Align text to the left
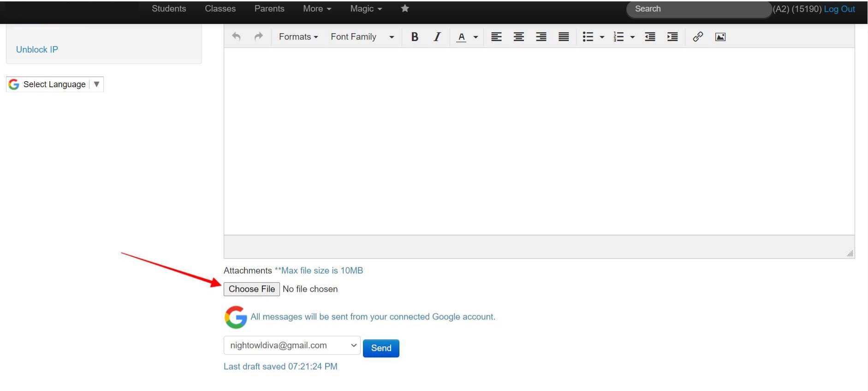868x391 pixels. (496, 37)
